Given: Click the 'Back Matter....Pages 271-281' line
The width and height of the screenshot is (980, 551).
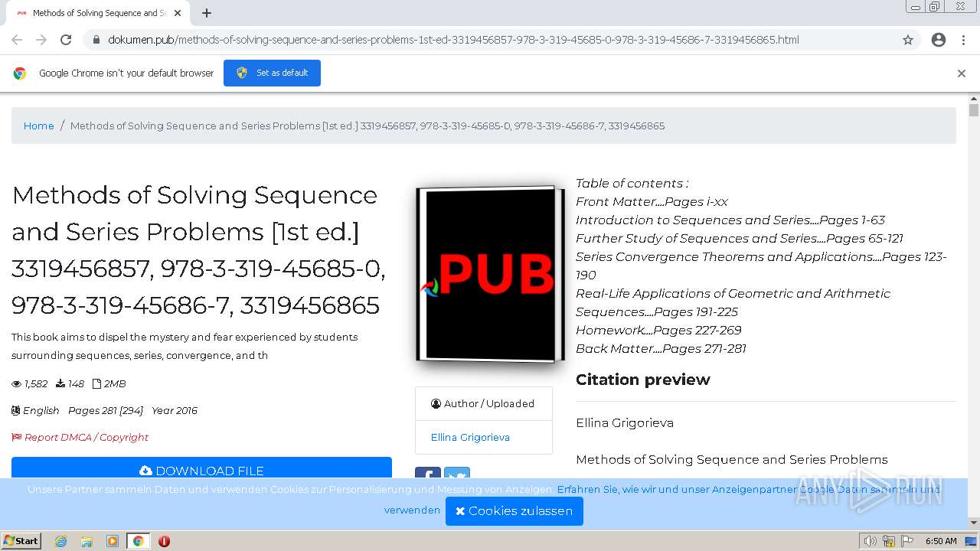Looking at the screenshot, I should 661,348.
